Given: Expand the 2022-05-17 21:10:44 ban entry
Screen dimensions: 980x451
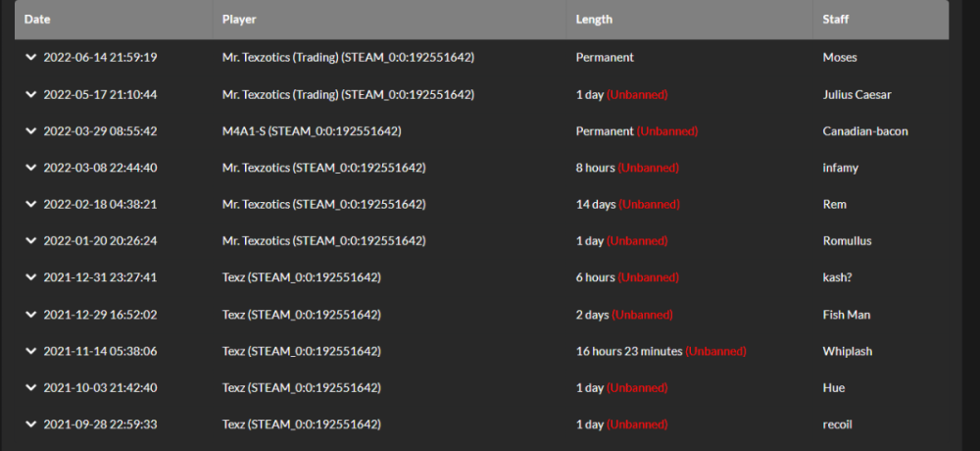Looking at the screenshot, I should 31,94.
